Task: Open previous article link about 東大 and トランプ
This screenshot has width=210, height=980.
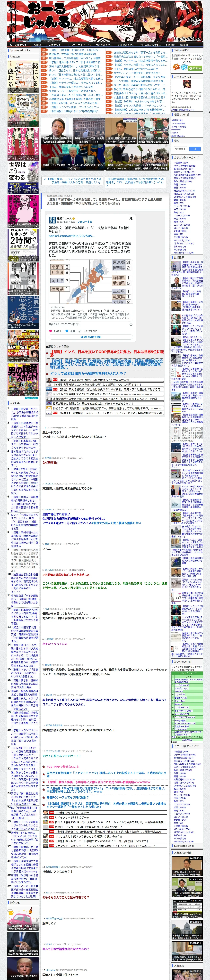Action: tap(72, 180)
